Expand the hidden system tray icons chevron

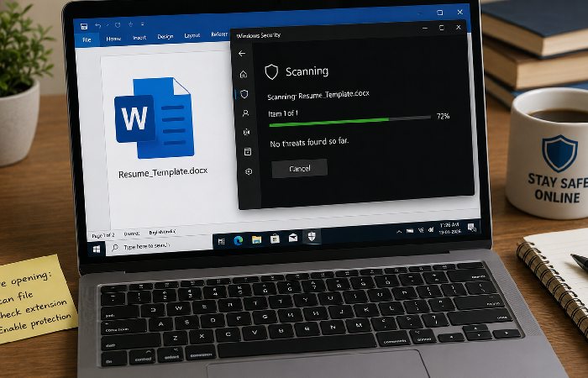pos(399,232)
